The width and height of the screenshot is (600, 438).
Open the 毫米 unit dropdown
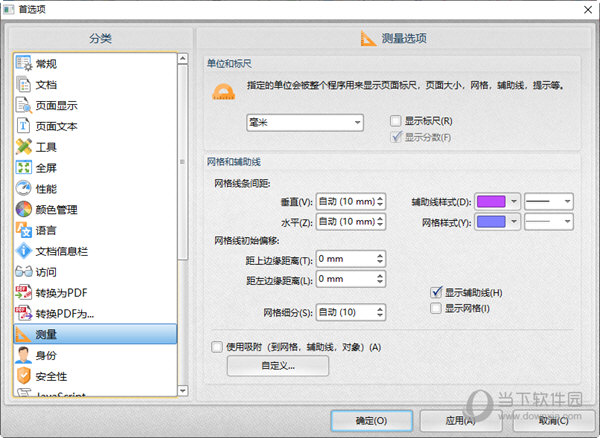tap(305, 122)
